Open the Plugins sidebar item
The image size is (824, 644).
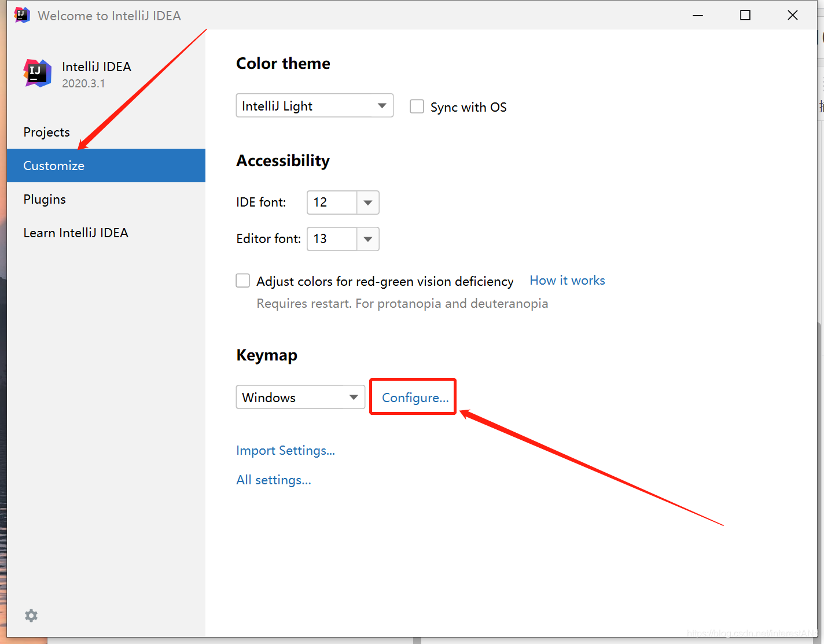pyautogui.click(x=106, y=199)
